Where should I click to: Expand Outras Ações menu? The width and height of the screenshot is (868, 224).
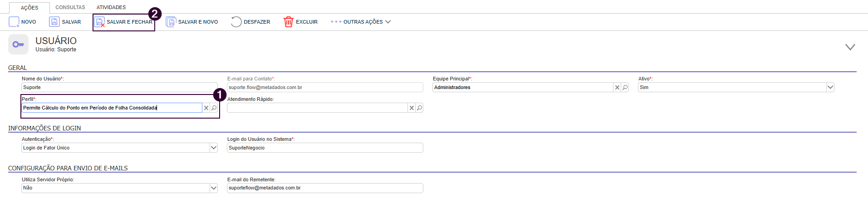click(361, 22)
